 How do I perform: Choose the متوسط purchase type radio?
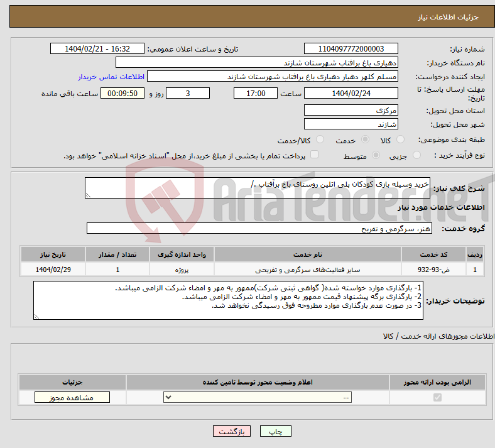pyautogui.click(x=376, y=155)
